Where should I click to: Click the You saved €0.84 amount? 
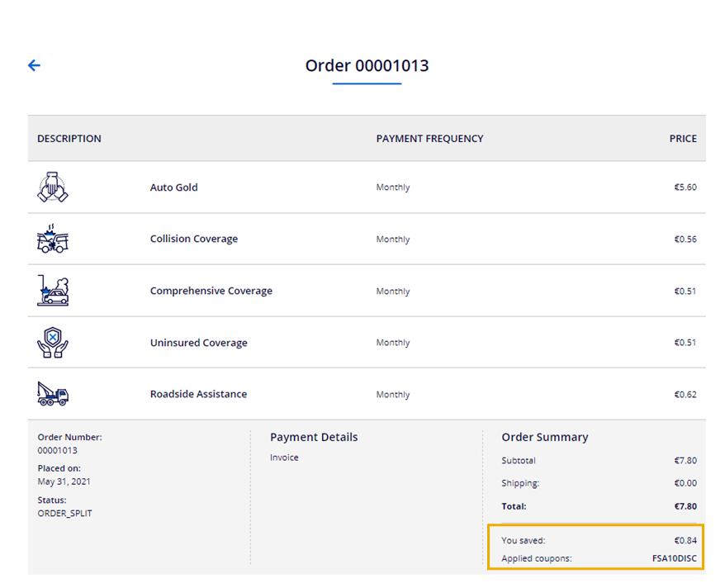point(685,540)
